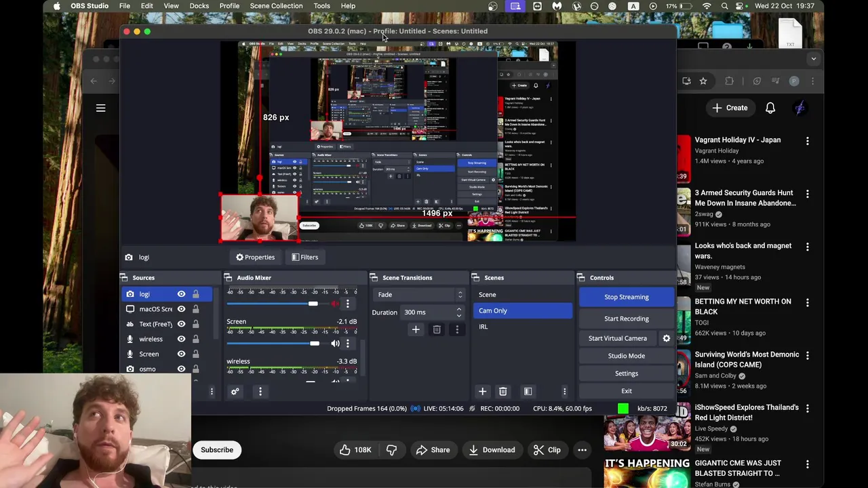Open more actions menu beside the Clip button
This screenshot has width=868, height=488.
click(582, 450)
